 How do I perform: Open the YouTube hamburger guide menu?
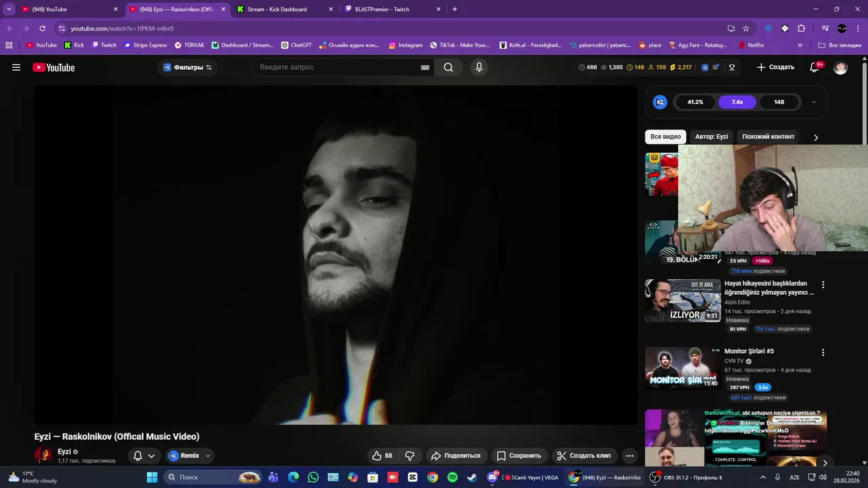(x=16, y=67)
